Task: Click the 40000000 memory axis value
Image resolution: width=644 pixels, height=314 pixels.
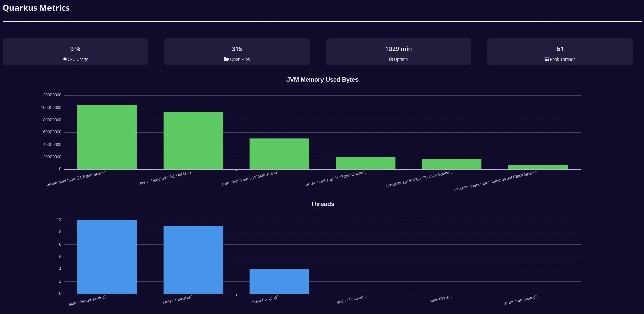Action: [x=52, y=145]
